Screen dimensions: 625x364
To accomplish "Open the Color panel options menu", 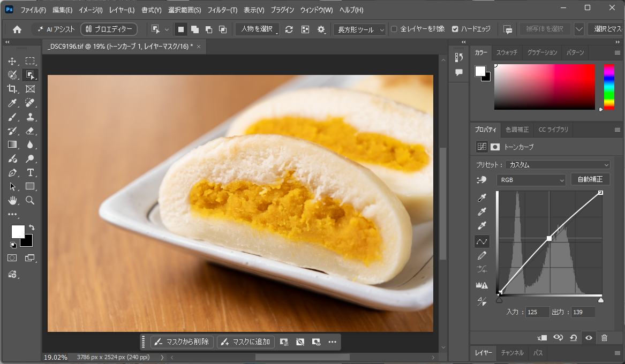I will 617,52.
